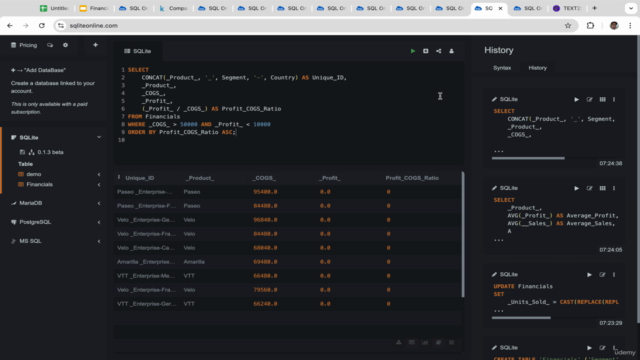The image size is (640, 360).
Task: Expand the PostgreSQL section chevron
Action: coord(99,222)
